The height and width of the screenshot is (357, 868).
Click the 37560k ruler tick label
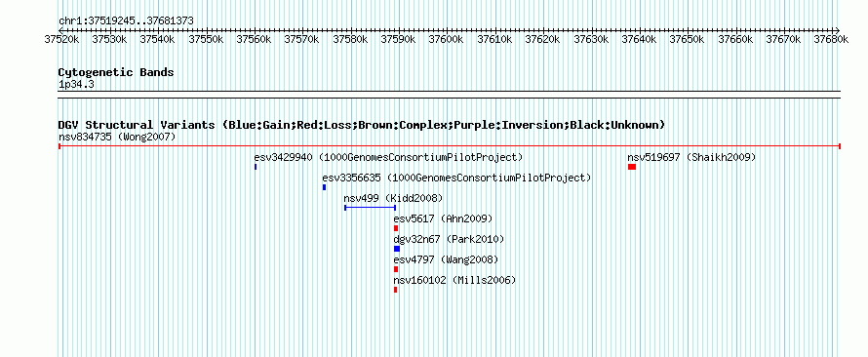pyautogui.click(x=255, y=39)
